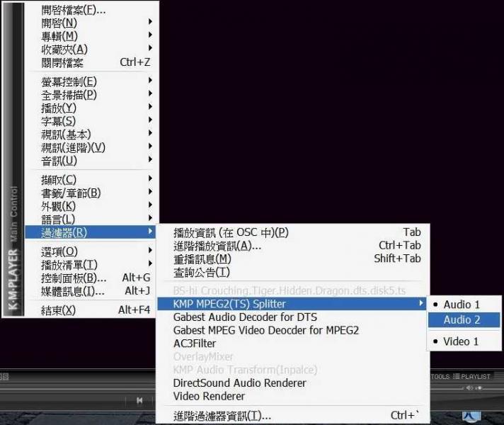Click the volume speaker icon

tap(469, 387)
